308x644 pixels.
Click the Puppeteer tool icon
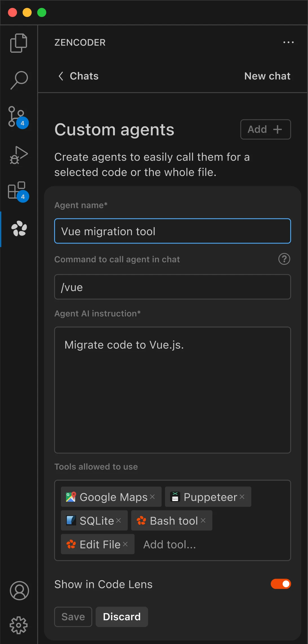(175, 497)
